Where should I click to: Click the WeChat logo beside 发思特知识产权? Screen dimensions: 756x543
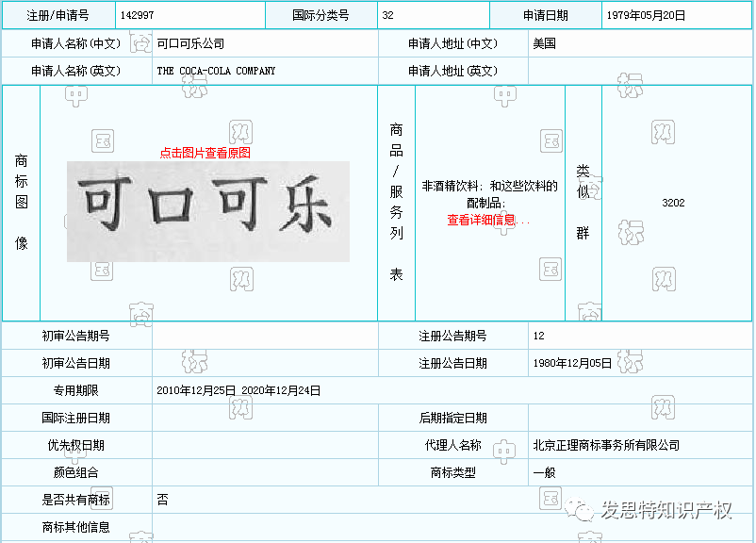click(x=584, y=510)
